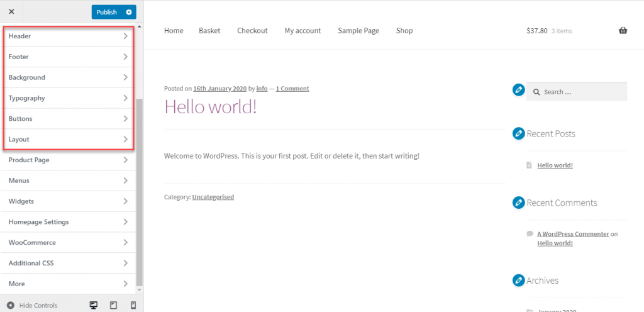Click the Hello world! post title

211,106
